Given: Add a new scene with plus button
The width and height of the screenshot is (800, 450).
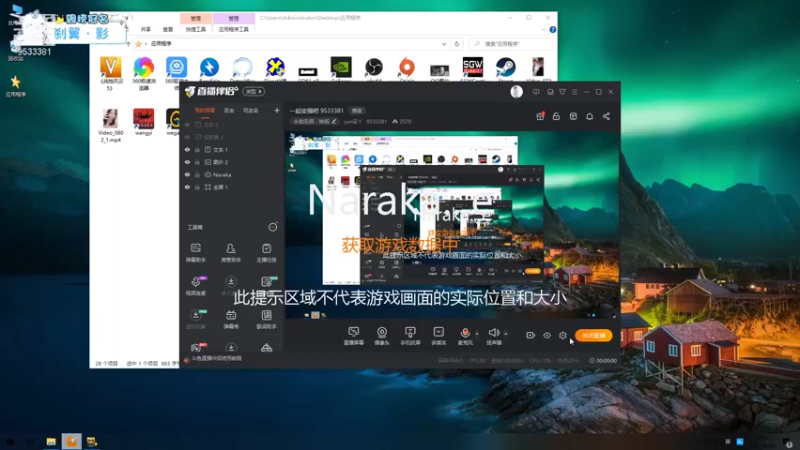Looking at the screenshot, I should [277, 110].
